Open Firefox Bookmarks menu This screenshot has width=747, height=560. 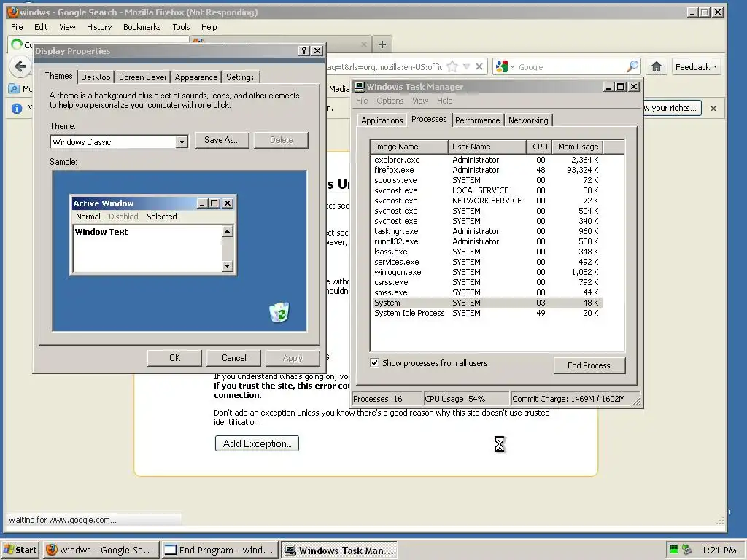(142, 27)
